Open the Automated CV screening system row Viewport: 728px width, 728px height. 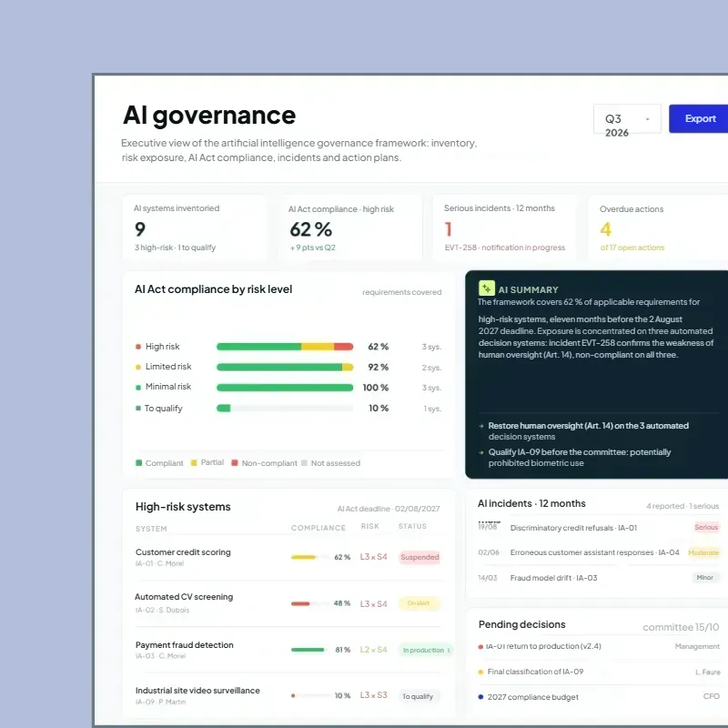[288, 603]
